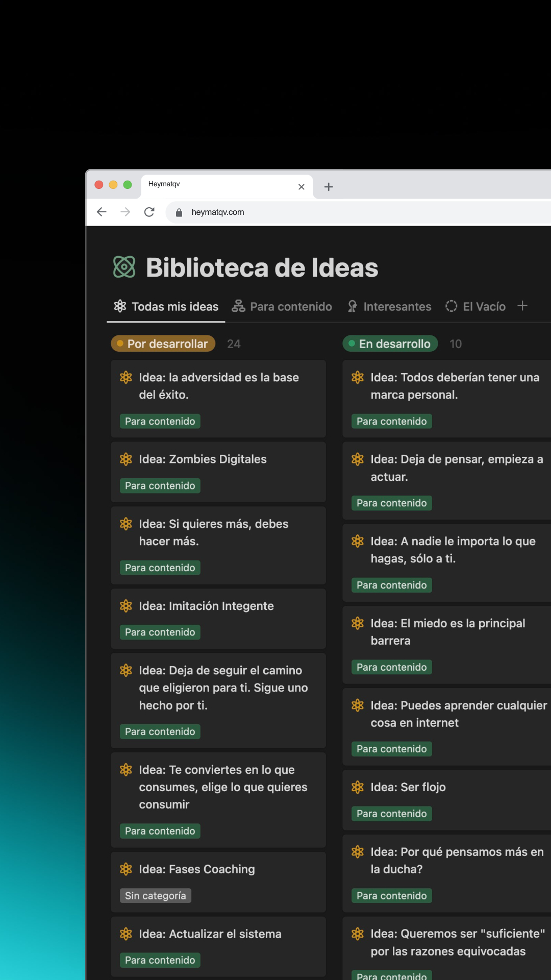This screenshot has width=551, height=980.
Task: Click the icon beside Ser flojo idea
Action: pyautogui.click(x=358, y=788)
